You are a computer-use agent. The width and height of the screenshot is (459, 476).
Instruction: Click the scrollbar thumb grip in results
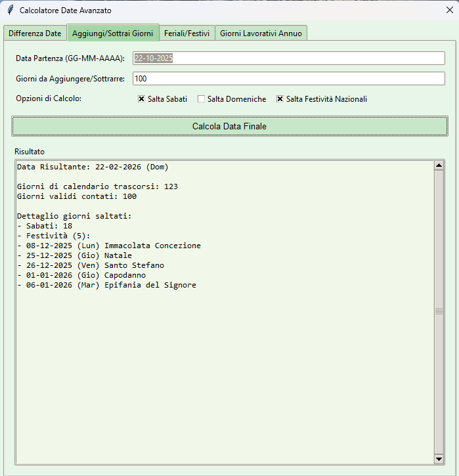[439, 313]
